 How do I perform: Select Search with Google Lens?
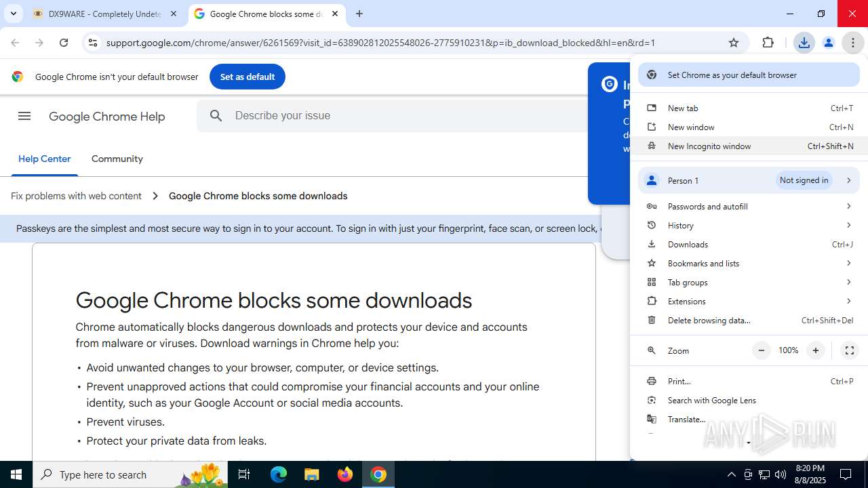point(749,401)
